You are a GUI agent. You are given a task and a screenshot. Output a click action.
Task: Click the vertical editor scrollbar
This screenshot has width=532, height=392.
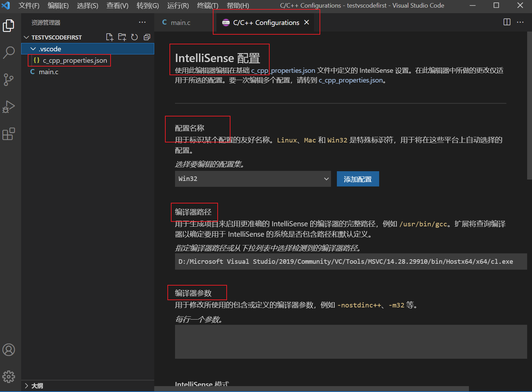[x=529, y=106]
